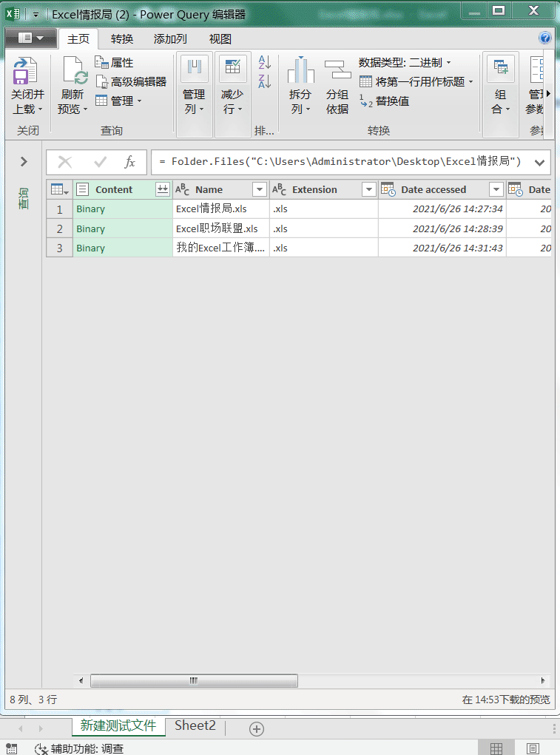Click 将第一行用作标题 use first row as headers
The image size is (560, 755).
416,82
